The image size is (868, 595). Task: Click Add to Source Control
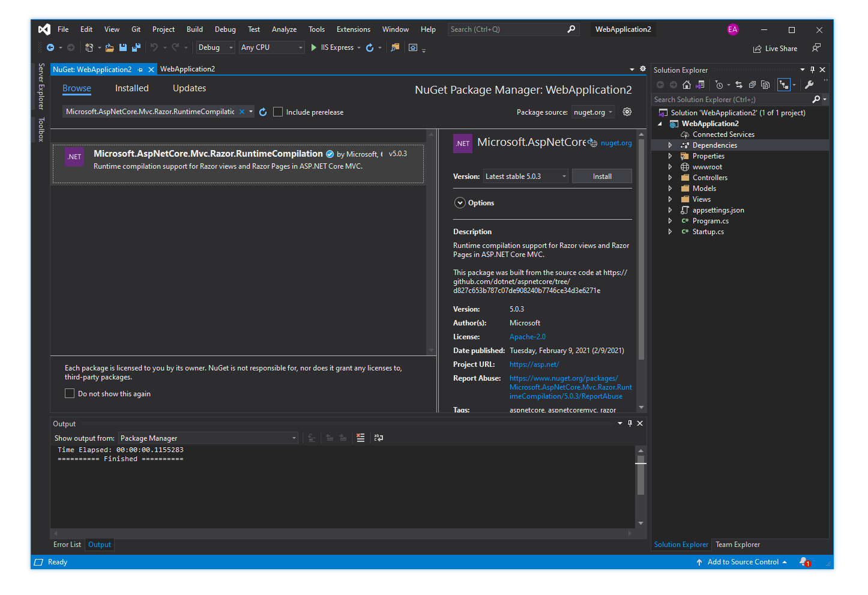(x=743, y=562)
